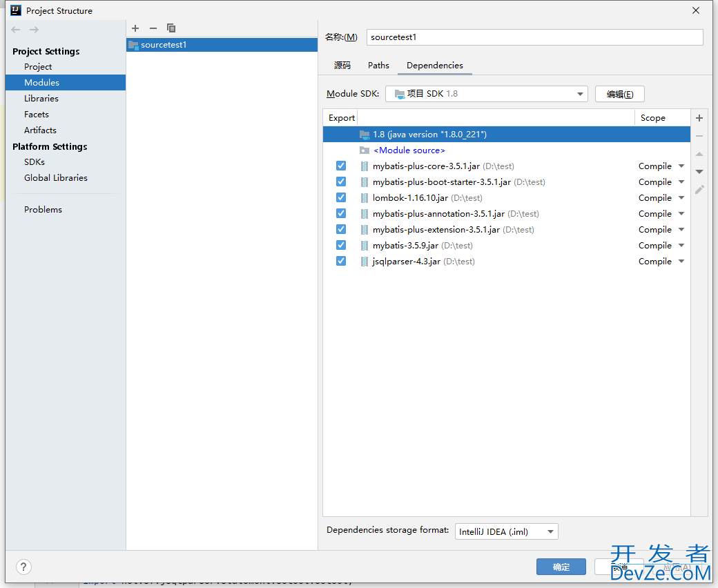Image resolution: width=718 pixels, height=588 pixels.
Task: Open help question mark icon
Action: (x=23, y=567)
